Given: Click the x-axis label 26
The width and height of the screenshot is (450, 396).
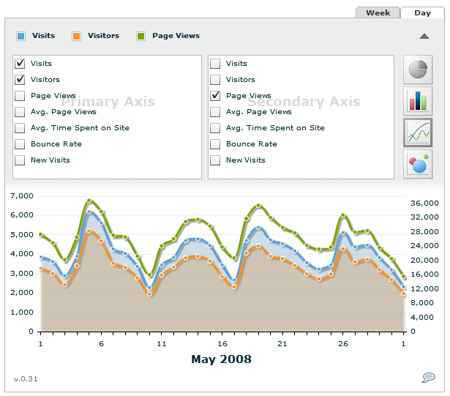Looking at the screenshot, I should click(343, 343).
